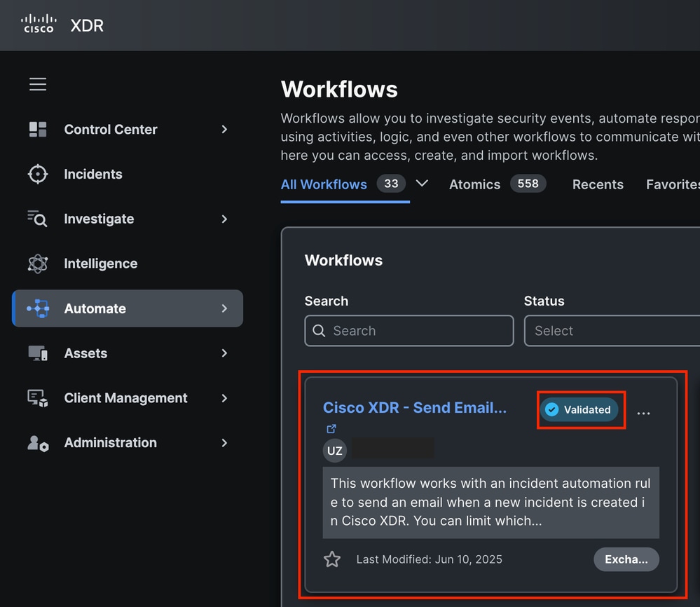Click the Workflows page heading
This screenshot has height=607, width=700.
pos(339,89)
